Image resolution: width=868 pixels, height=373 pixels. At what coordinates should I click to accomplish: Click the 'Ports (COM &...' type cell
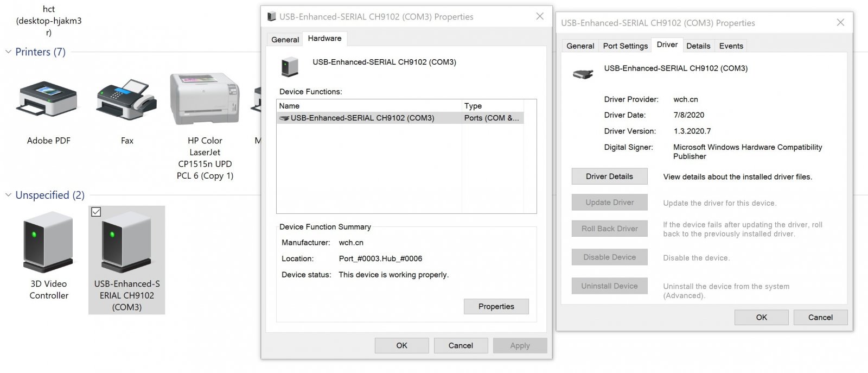pyautogui.click(x=492, y=118)
